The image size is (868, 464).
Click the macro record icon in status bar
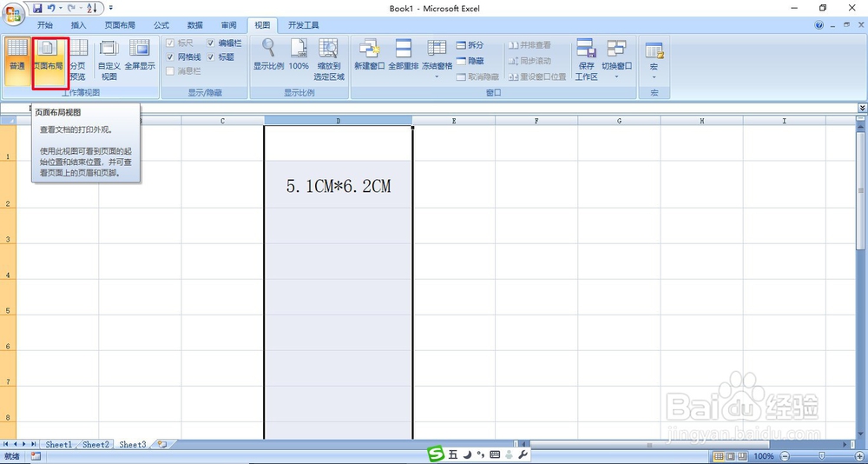click(36, 455)
